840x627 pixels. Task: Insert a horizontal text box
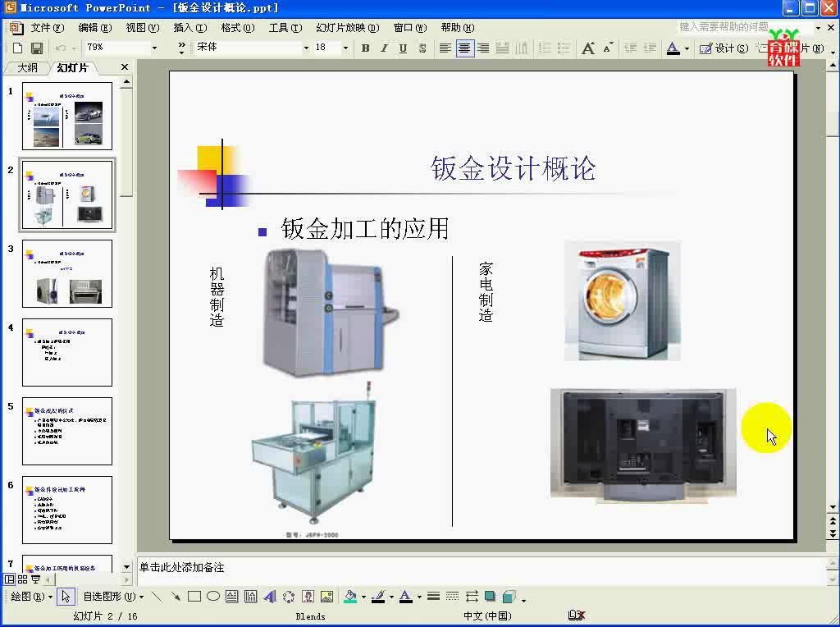[x=232, y=597]
